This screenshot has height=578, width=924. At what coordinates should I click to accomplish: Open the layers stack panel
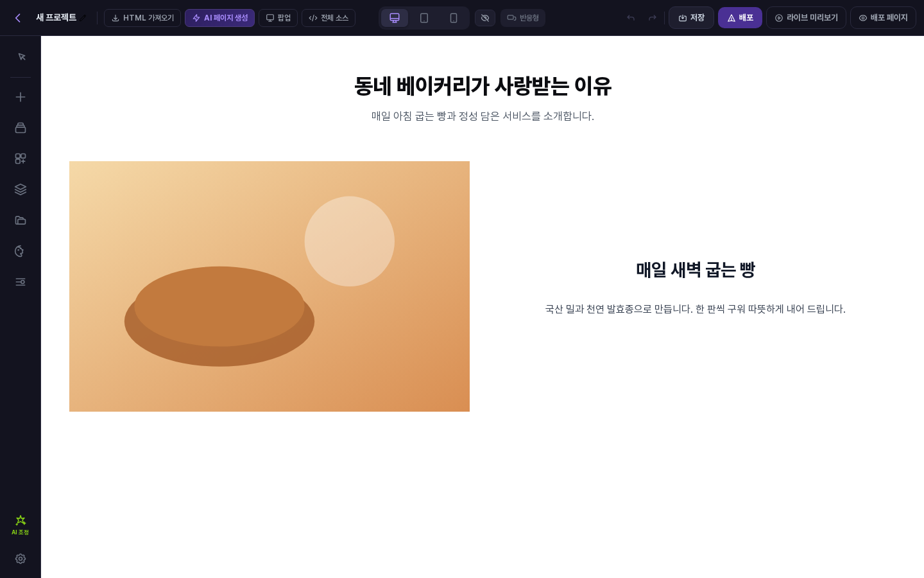pos(21,189)
